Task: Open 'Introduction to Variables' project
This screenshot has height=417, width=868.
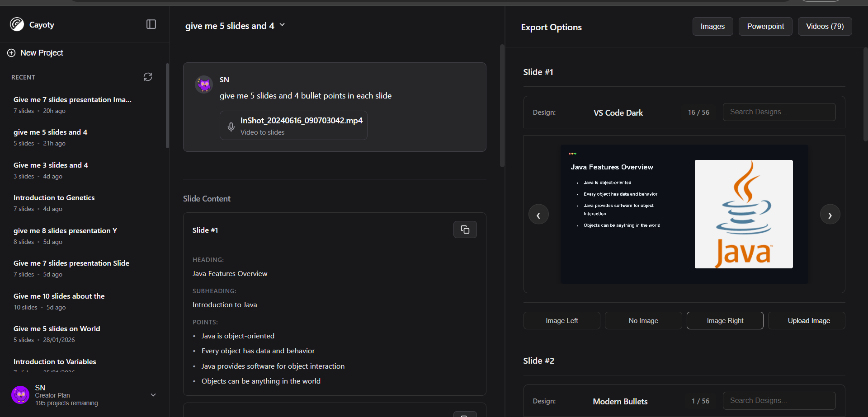Action: [55, 362]
